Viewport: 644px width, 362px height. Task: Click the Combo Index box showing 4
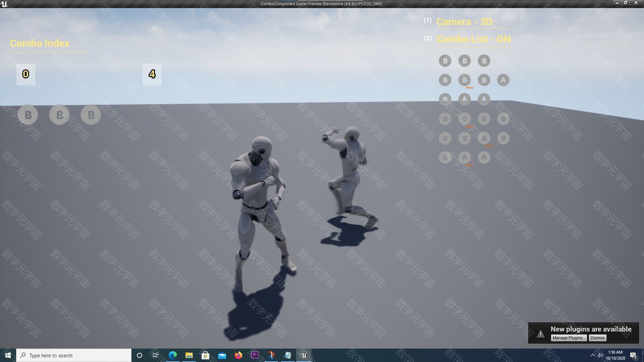(152, 74)
